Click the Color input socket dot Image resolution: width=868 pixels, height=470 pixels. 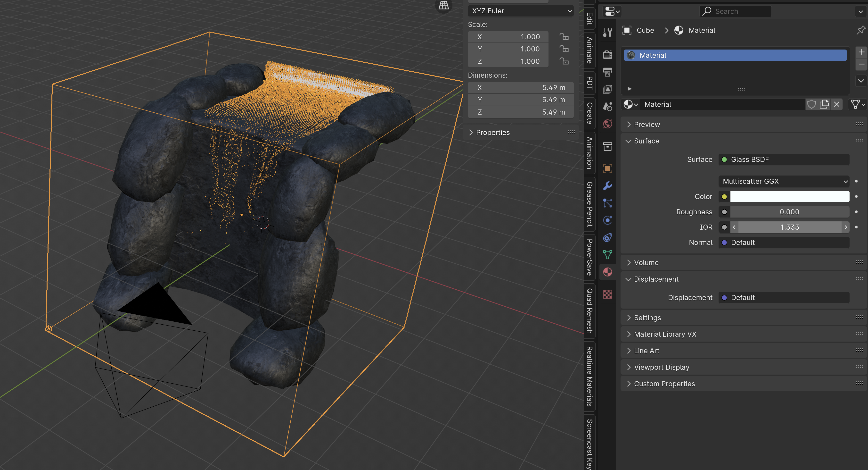click(724, 197)
